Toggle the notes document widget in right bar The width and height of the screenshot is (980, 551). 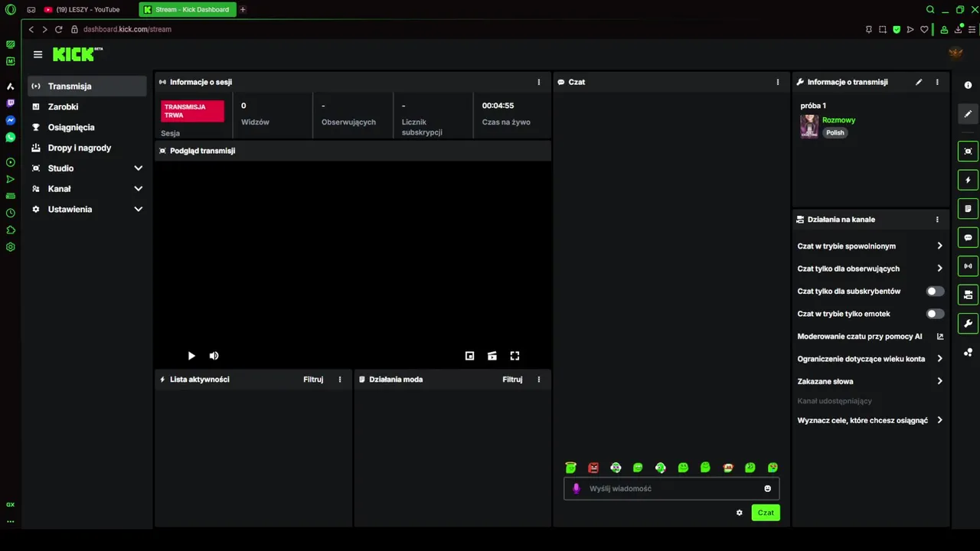click(968, 209)
